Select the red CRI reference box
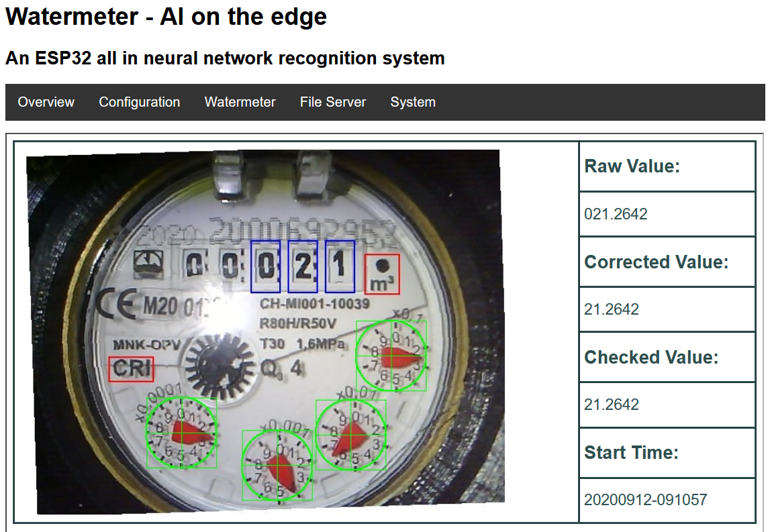This screenshot has width=770, height=532. (x=131, y=369)
